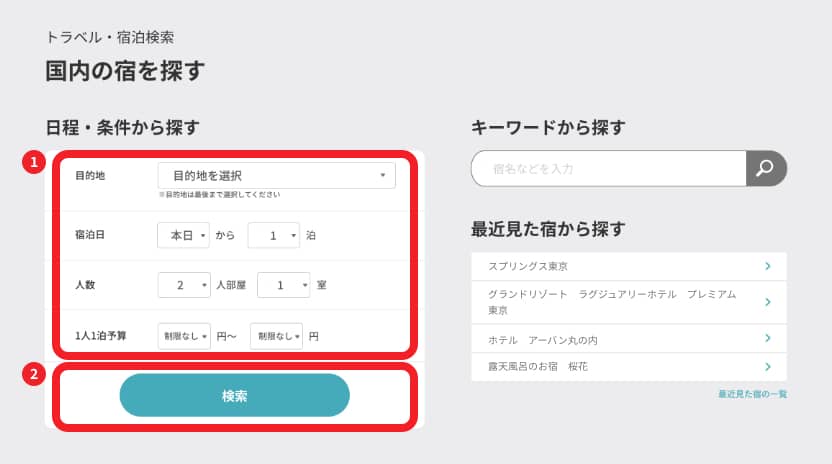Click the red number 2 badge
The width and height of the screenshot is (832, 464).
pos(34,375)
